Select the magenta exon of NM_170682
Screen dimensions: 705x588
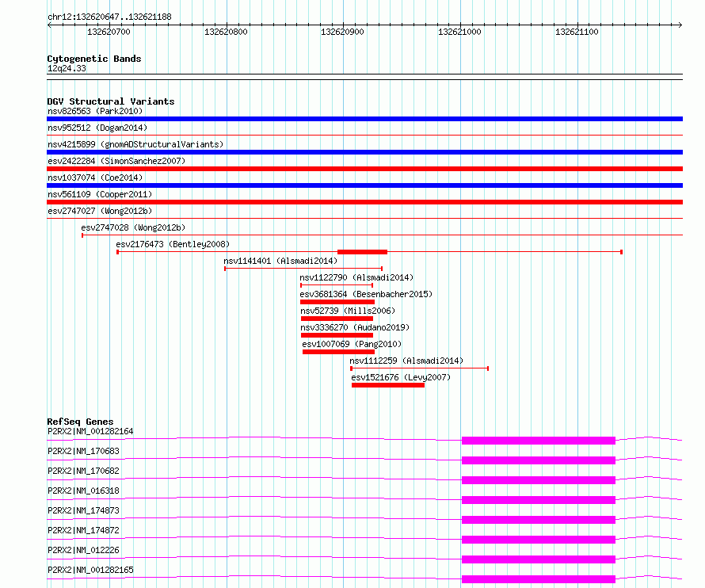click(539, 480)
